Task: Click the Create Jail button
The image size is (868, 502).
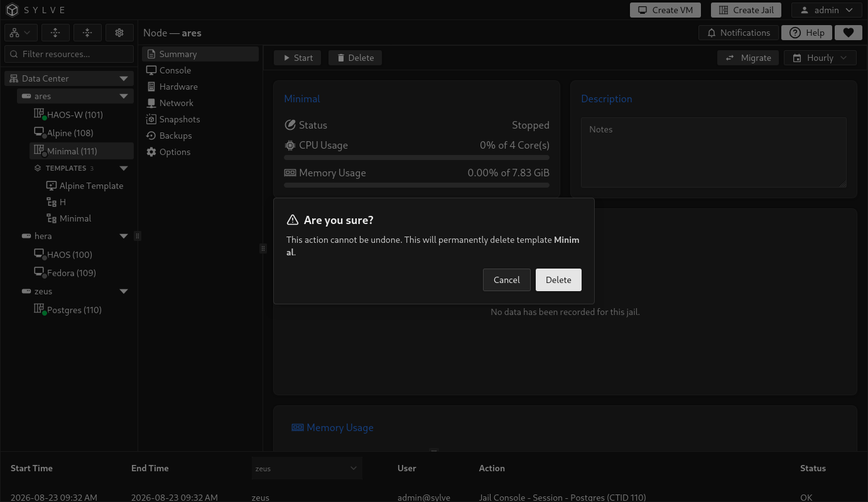Action: point(746,10)
